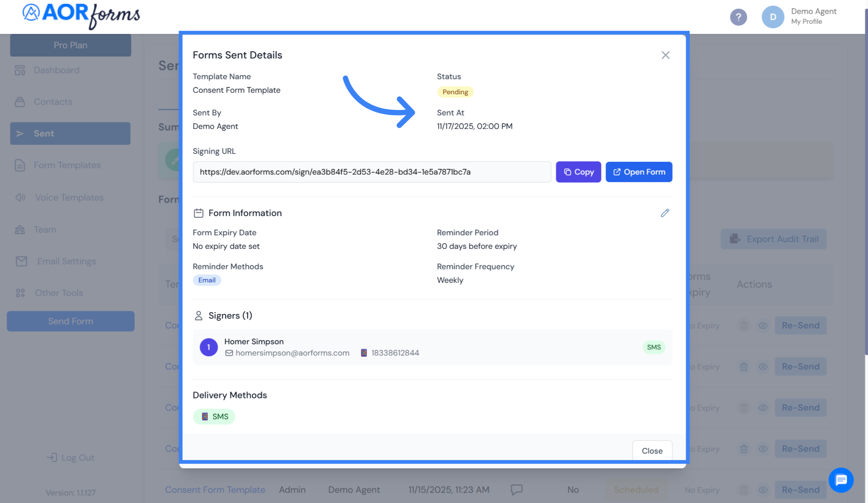Open the form via Open Form button

point(639,172)
